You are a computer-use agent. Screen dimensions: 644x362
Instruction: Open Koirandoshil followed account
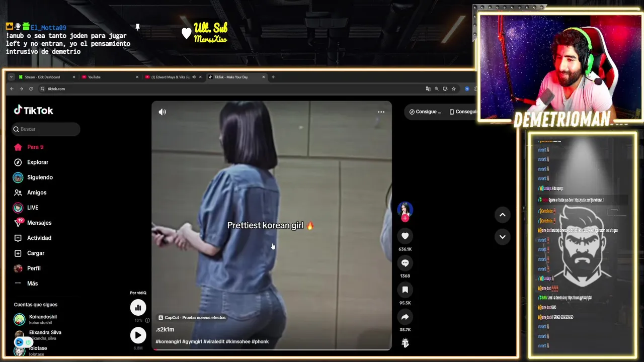pos(43,319)
